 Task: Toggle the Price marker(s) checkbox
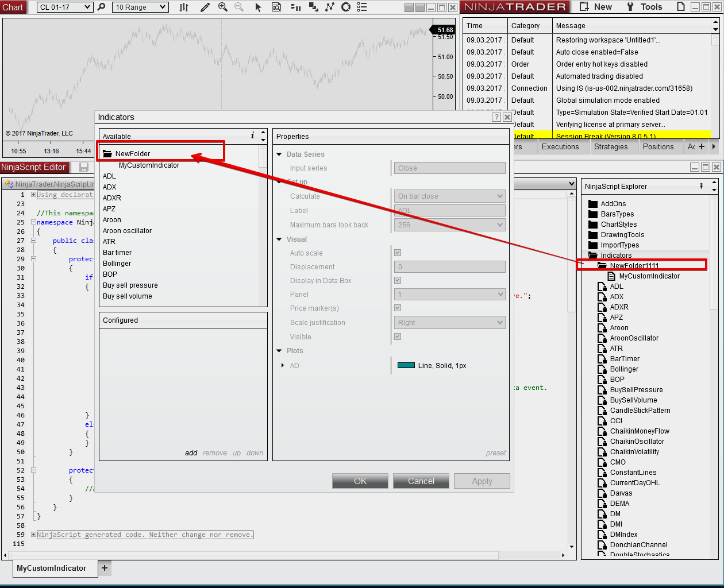(x=398, y=308)
